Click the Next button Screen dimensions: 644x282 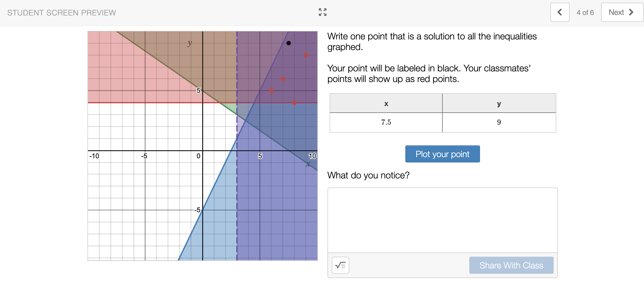tap(622, 12)
